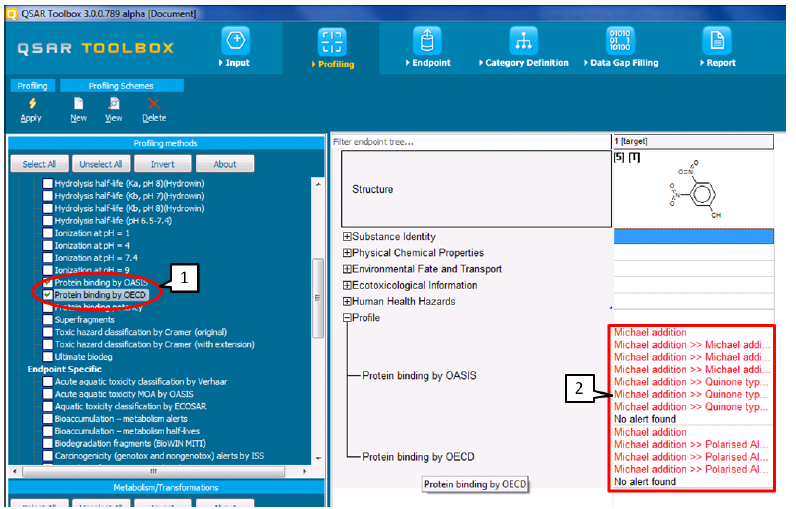Check Toxic hazard classification by Cramer (original)
796x509 pixels.
click(48, 332)
